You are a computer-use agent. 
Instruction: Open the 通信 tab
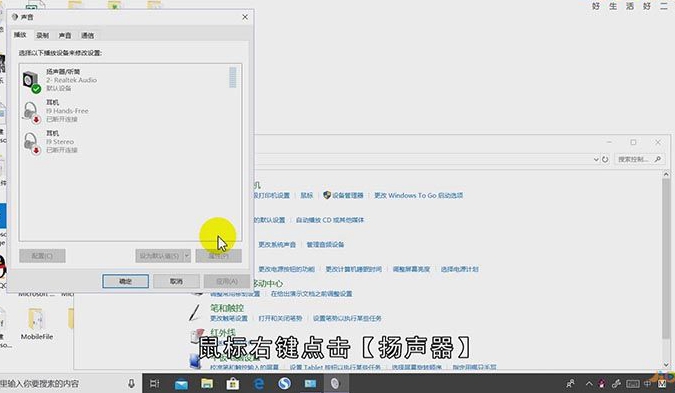[87, 36]
